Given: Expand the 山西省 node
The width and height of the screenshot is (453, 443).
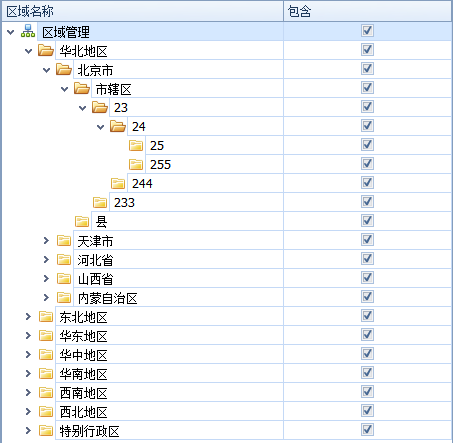Looking at the screenshot, I should pos(46,279).
